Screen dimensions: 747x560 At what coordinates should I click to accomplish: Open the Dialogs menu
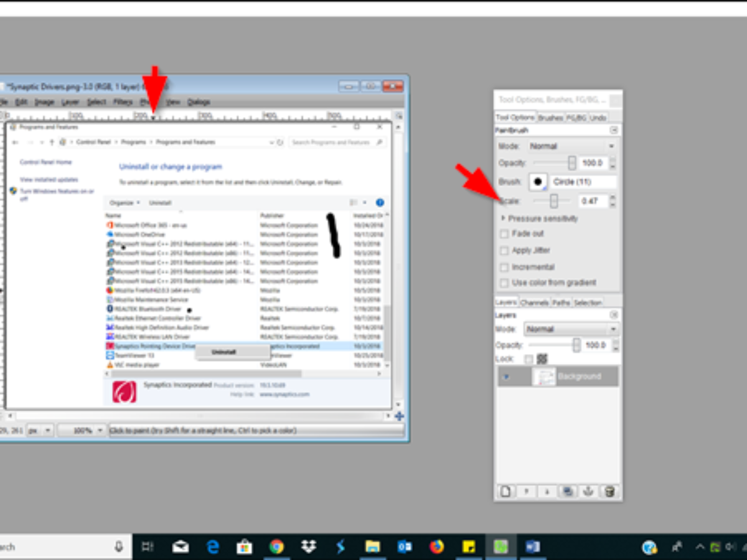[199, 101]
